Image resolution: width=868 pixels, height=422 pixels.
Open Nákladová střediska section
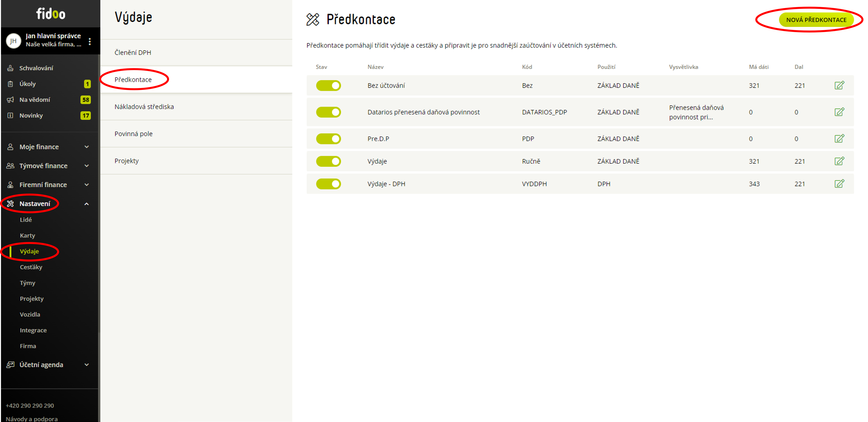pyautogui.click(x=196, y=107)
